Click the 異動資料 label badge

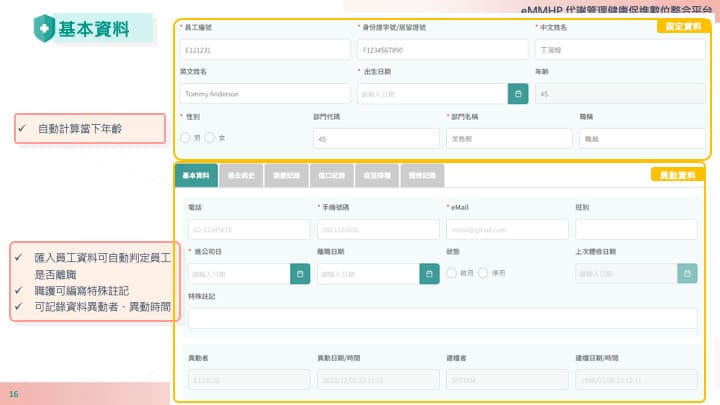678,175
